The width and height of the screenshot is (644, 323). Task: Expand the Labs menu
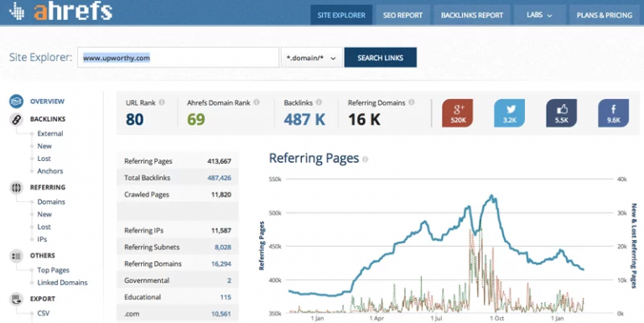coord(539,15)
